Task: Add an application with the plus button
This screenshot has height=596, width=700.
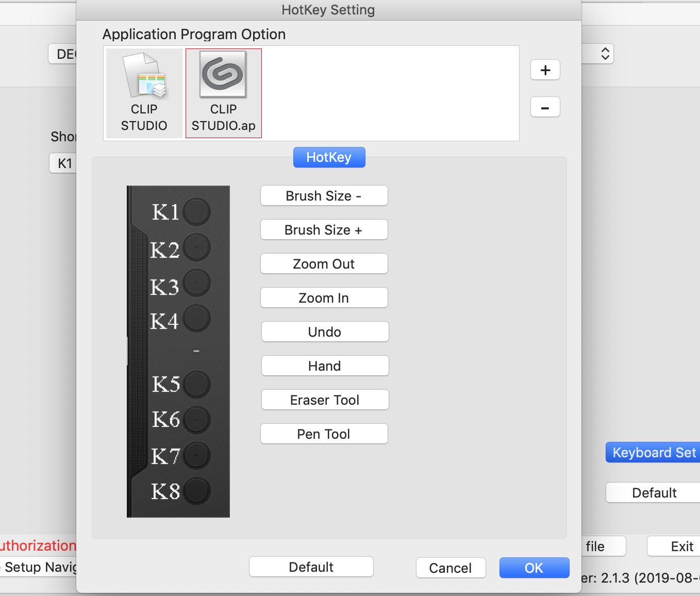Action: (545, 70)
